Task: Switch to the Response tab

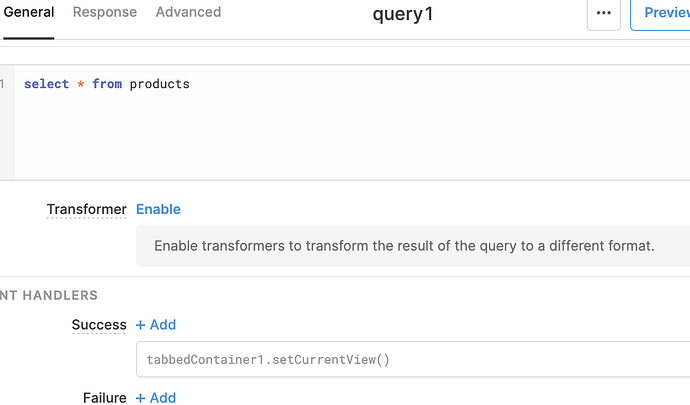Action: [x=105, y=12]
